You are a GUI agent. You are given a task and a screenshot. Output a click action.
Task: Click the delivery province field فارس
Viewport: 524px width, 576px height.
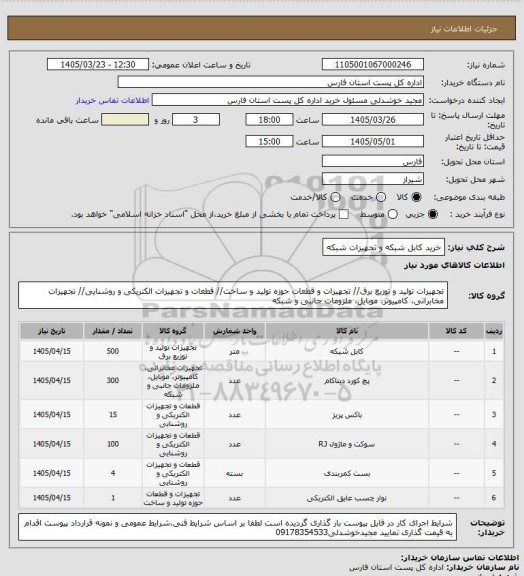click(x=373, y=161)
